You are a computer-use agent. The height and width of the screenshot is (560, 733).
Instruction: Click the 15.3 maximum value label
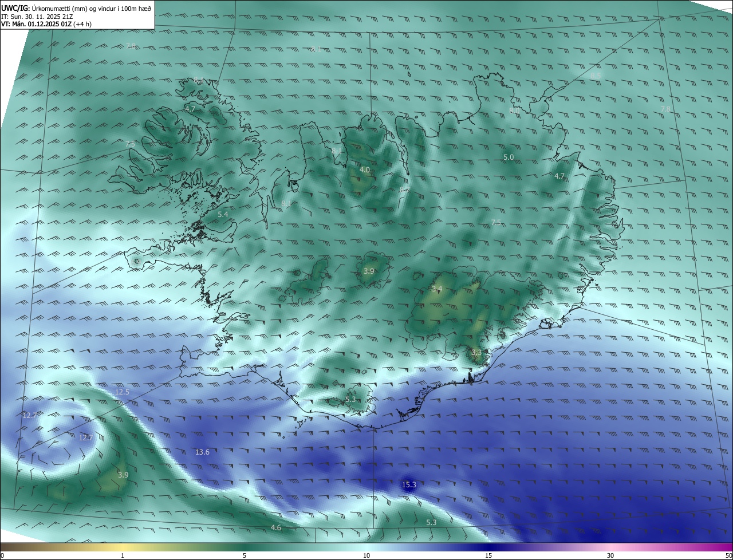(x=409, y=485)
